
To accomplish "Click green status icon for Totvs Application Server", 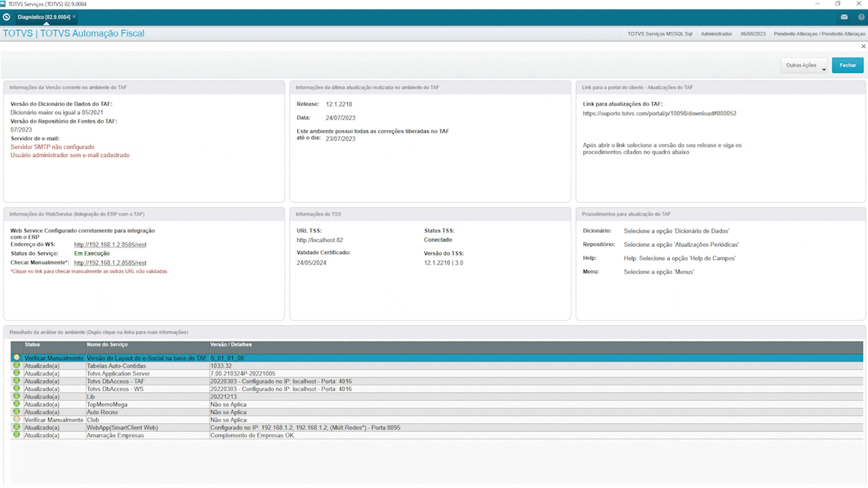I will point(17,373).
